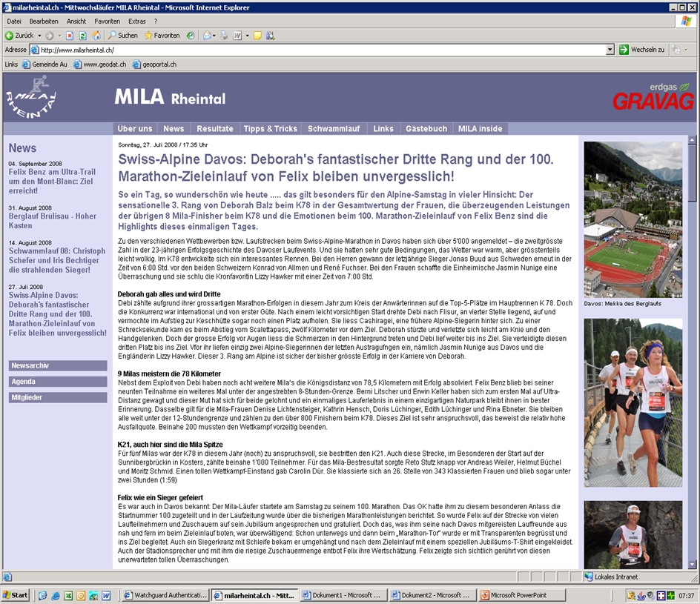Open sidebar Swiss-Alpine Davos news link

click(x=58, y=313)
